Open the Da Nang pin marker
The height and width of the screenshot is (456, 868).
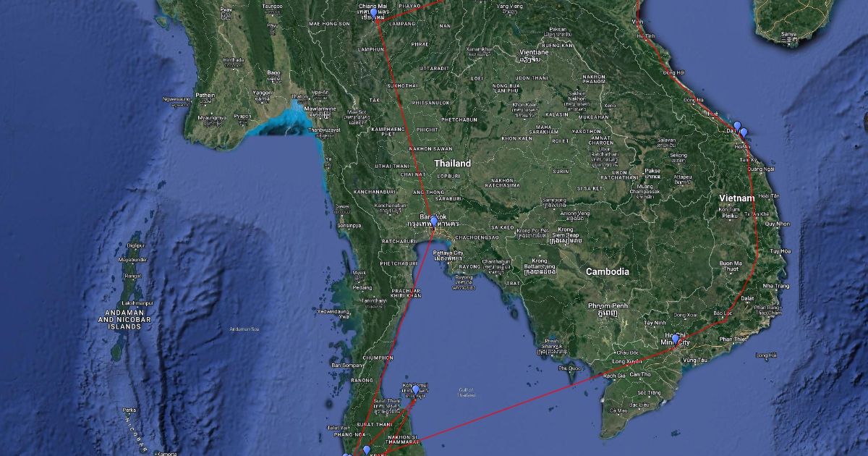point(737,127)
